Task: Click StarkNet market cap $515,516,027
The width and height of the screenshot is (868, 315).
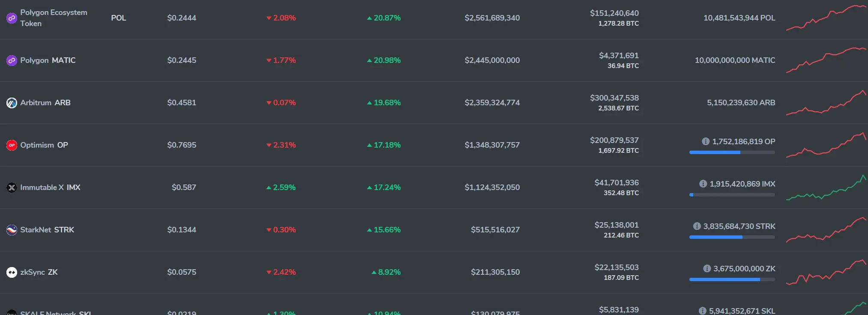Action: point(495,230)
